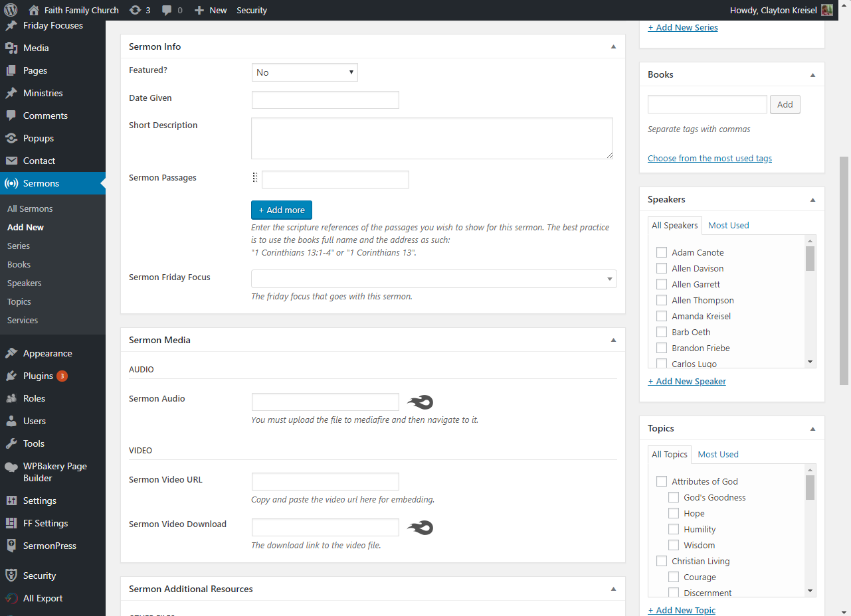
Task: Click the FF Settings icon in sidebar
Action: 11,523
